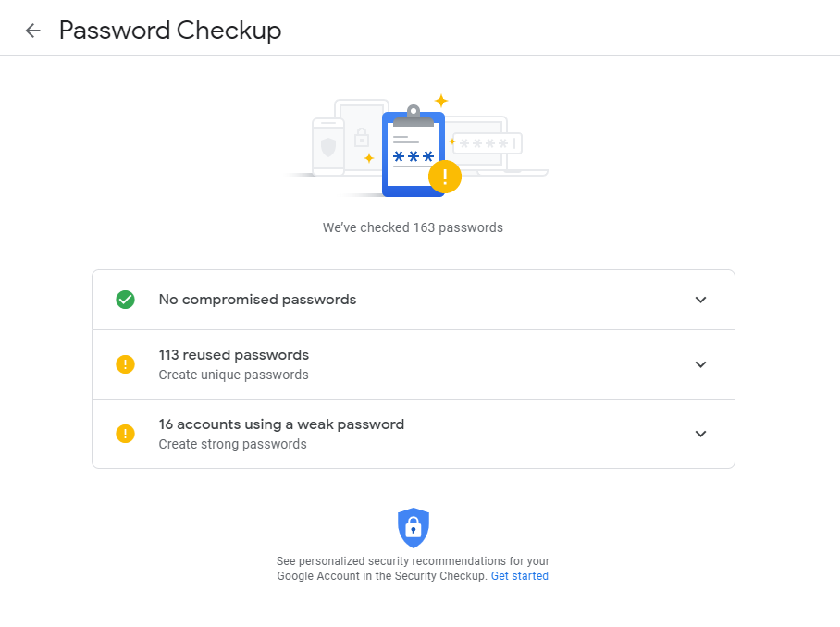Click the yellow warning icon for weak passwords
Image resolution: width=840 pixels, height=627 pixels.
(x=126, y=434)
